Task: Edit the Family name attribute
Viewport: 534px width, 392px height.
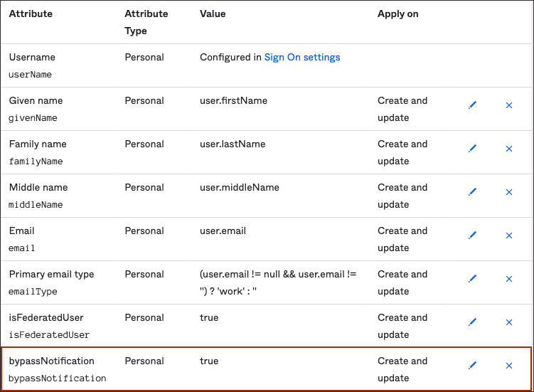Action: pyautogui.click(x=472, y=149)
